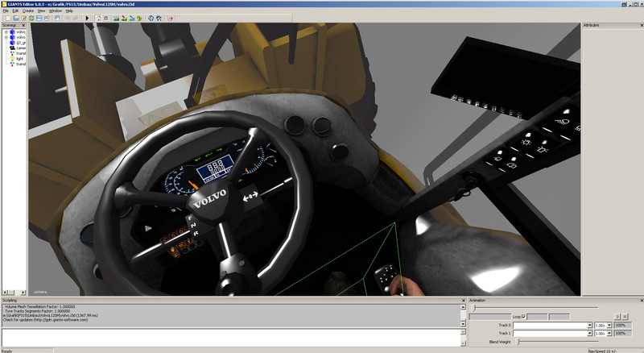Image resolution: width=644 pixels, height=353 pixels.
Task: Open the Track 1 speed 1.00x dropdown
Action: click(x=609, y=334)
